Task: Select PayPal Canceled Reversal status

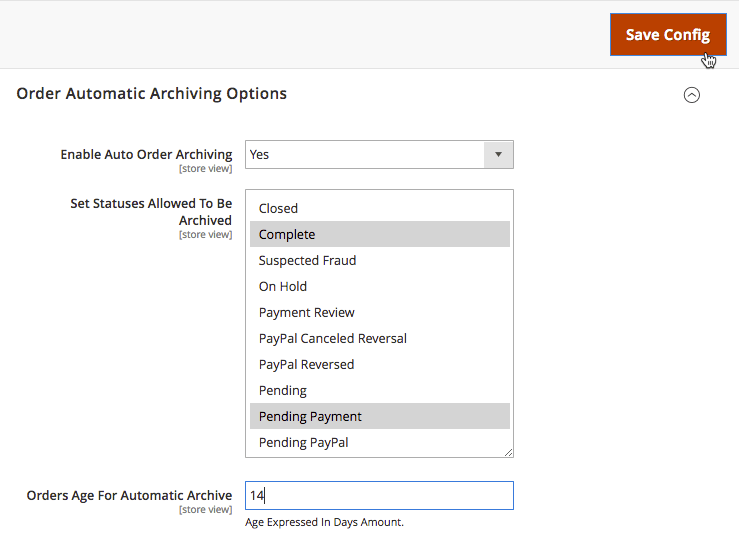Action: [x=332, y=338]
